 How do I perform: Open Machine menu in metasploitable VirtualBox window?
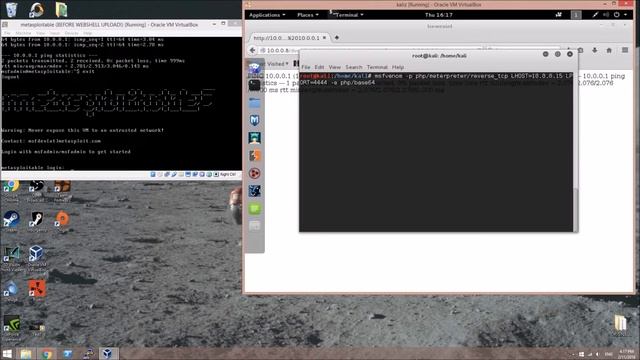[23, 33]
